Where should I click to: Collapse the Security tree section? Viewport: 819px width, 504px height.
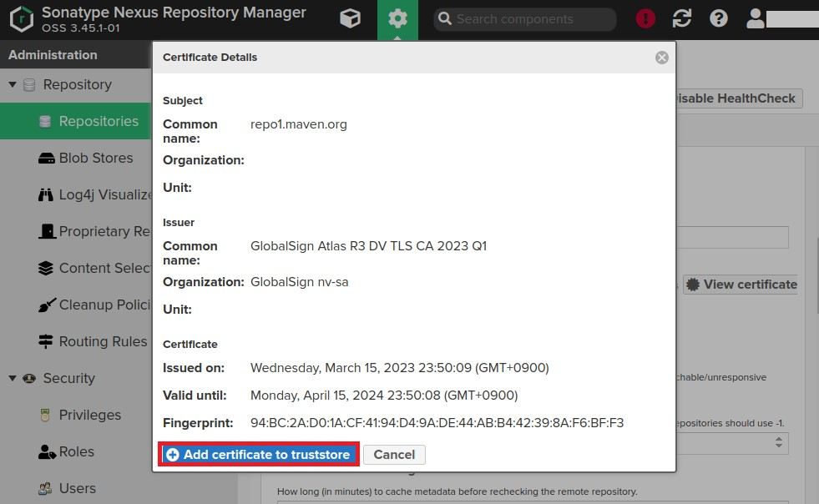pyautogui.click(x=13, y=378)
